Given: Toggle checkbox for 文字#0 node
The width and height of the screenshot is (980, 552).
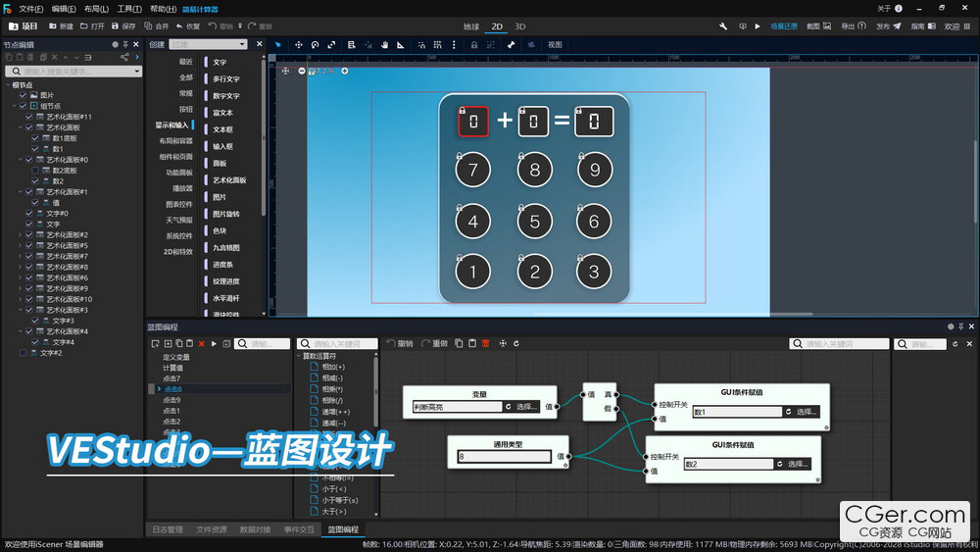Looking at the screenshot, I should 28,213.
